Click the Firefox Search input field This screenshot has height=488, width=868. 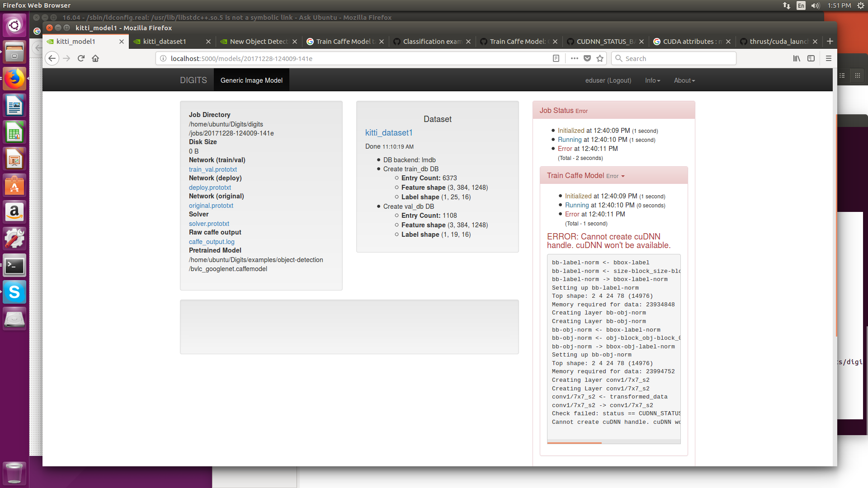click(x=674, y=58)
